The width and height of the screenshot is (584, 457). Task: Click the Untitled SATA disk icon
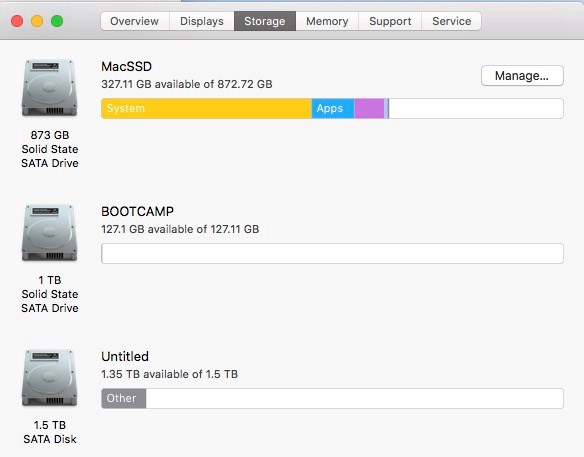(x=50, y=378)
